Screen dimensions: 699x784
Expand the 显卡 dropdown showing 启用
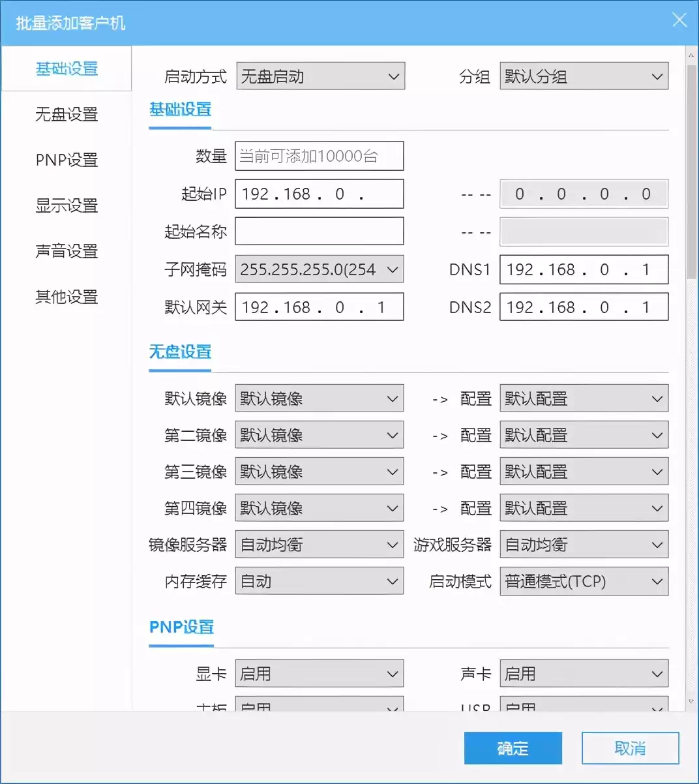click(319, 673)
